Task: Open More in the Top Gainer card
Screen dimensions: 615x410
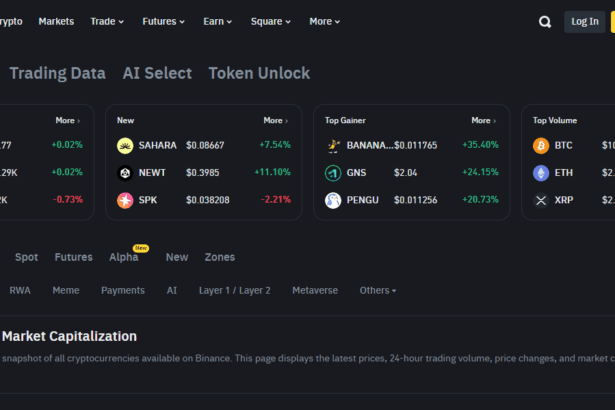Action: click(x=484, y=120)
